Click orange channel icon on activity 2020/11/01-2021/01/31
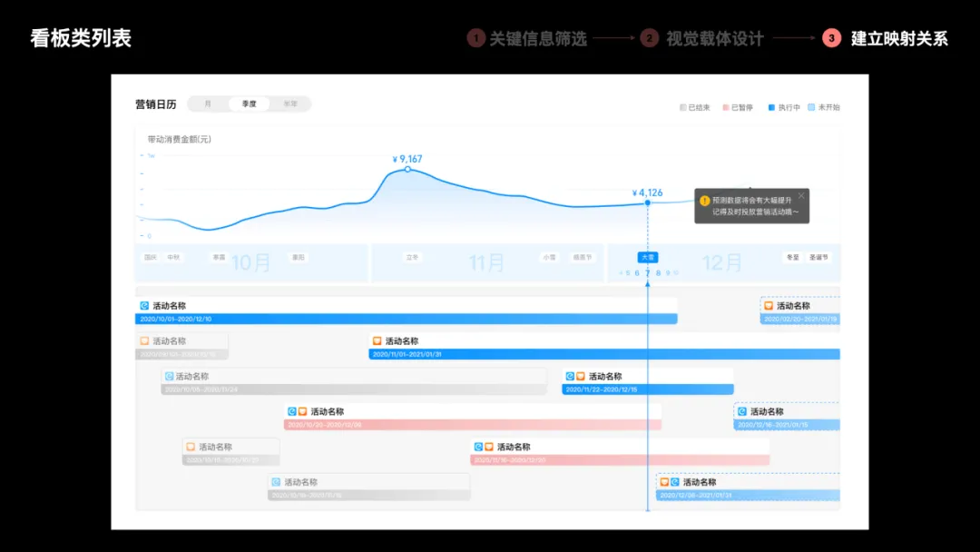This screenshot has height=552, width=980. point(377,340)
